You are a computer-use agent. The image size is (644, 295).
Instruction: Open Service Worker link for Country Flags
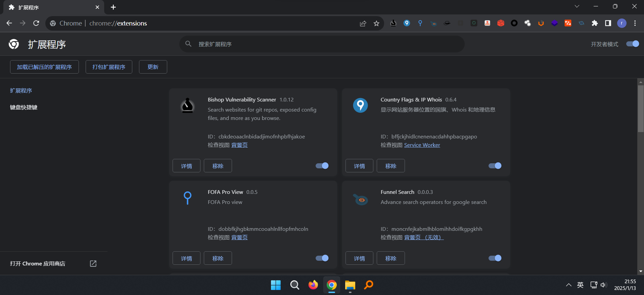tap(422, 145)
